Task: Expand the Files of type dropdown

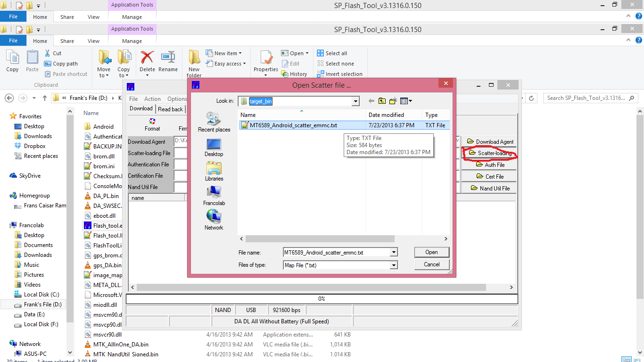Action: tap(394, 265)
